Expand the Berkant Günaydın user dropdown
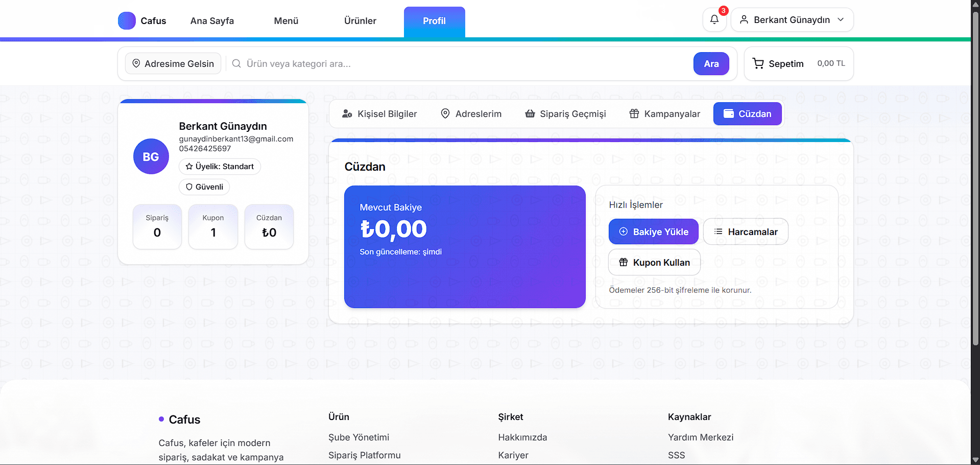The height and width of the screenshot is (465, 980). pyautogui.click(x=792, y=20)
